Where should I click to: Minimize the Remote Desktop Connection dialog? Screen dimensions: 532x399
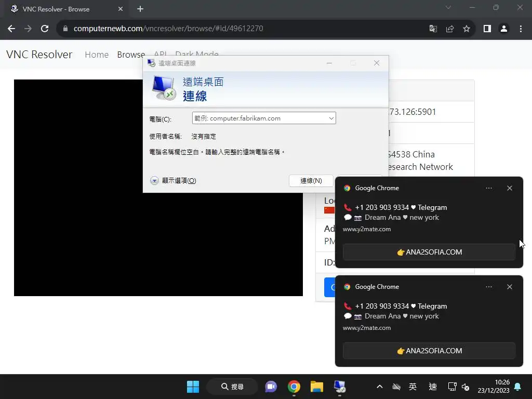pos(329,63)
